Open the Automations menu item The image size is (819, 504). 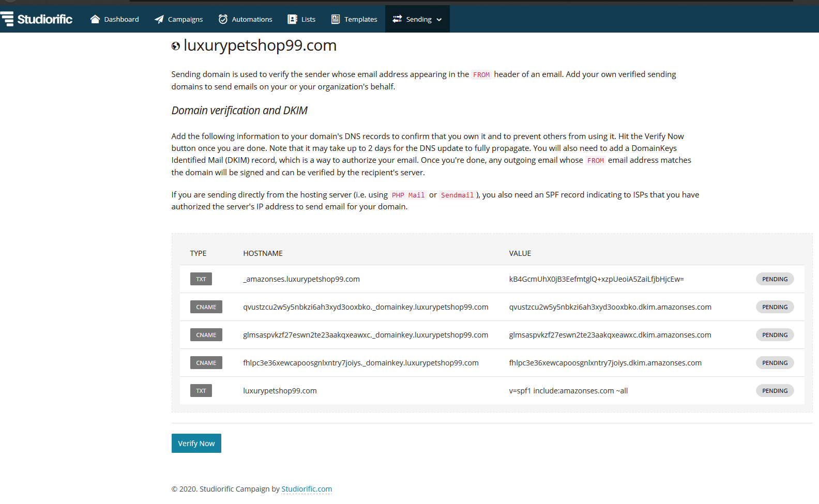coord(245,19)
